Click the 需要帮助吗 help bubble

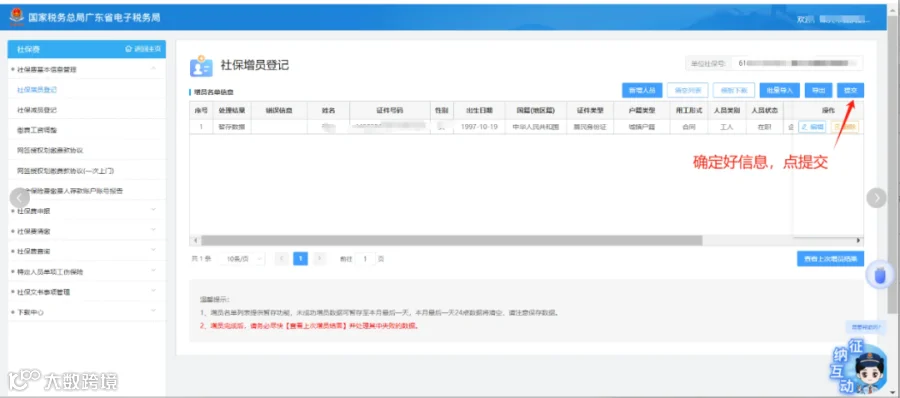[x=866, y=327]
